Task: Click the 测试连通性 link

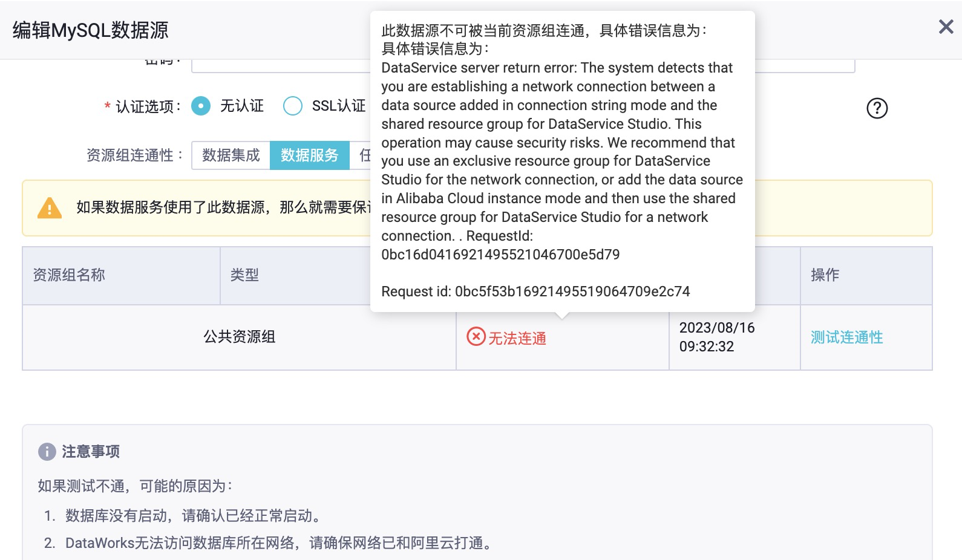Action: [x=846, y=337]
